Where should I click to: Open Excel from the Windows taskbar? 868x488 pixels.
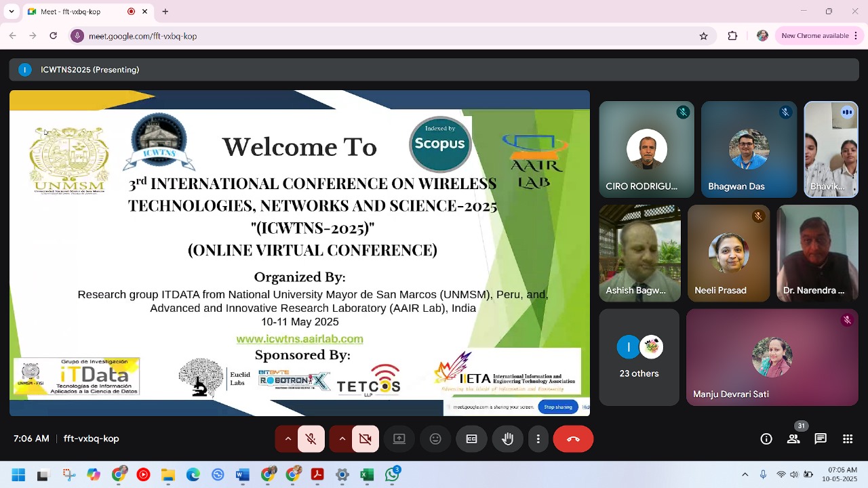[367, 475]
